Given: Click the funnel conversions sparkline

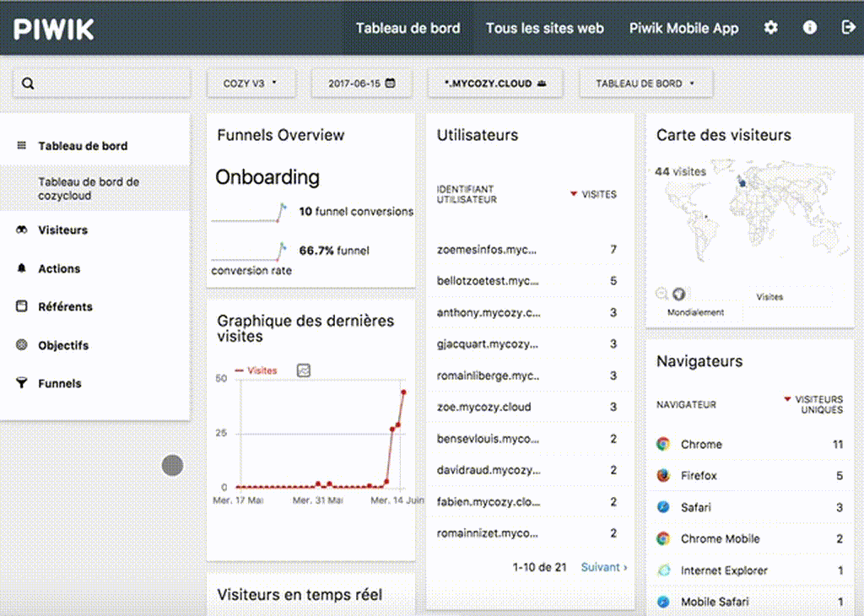Looking at the screenshot, I should click(x=250, y=213).
